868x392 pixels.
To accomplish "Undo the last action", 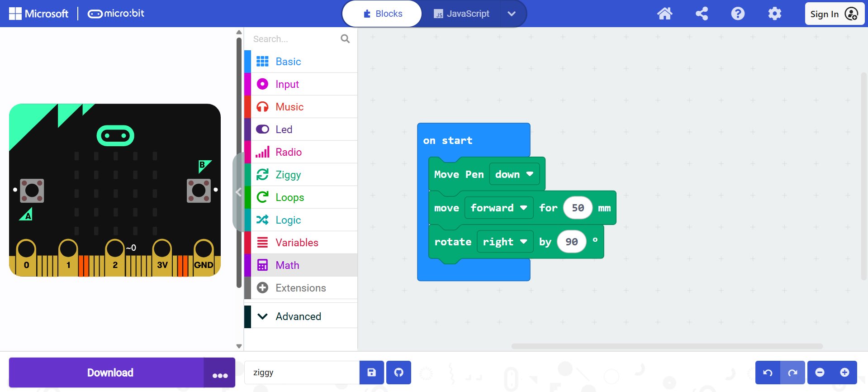I will tap(768, 373).
